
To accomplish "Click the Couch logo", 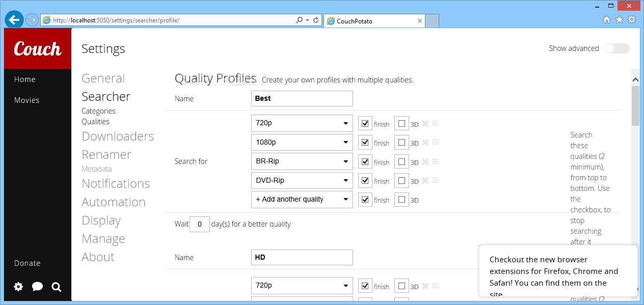I will click(x=38, y=48).
